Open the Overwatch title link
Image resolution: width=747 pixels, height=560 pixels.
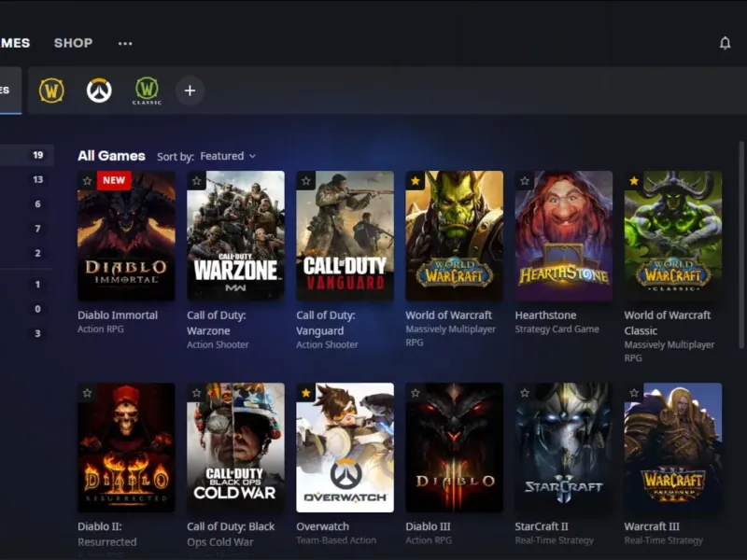coord(322,526)
